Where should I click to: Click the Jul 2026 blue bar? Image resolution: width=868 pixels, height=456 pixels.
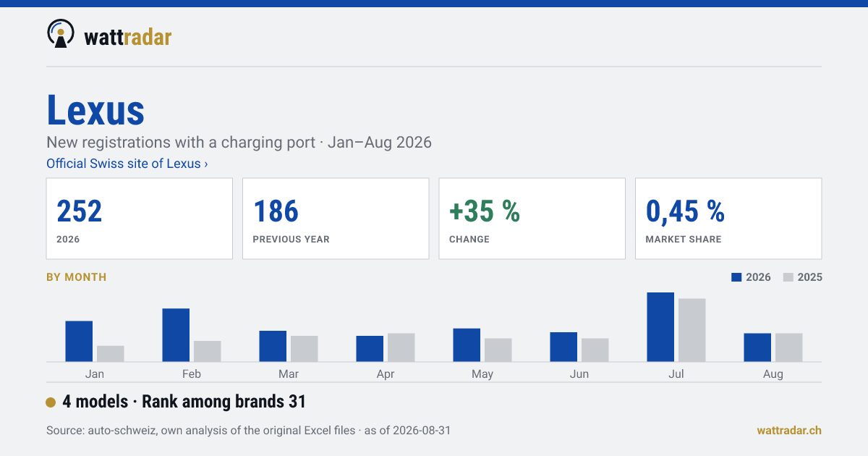click(x=660, y=326)
